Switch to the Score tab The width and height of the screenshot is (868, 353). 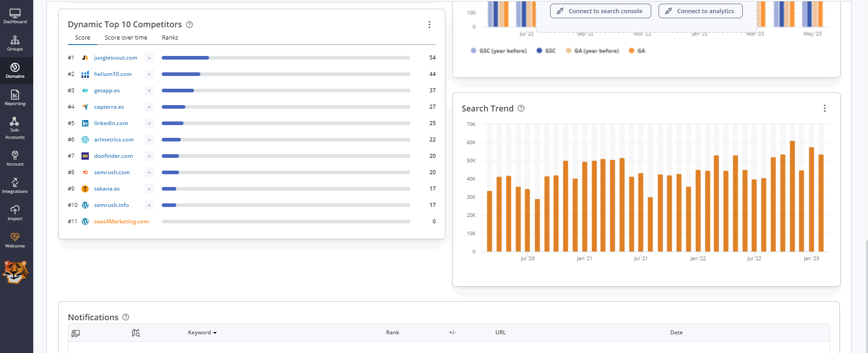coord(82,38)
